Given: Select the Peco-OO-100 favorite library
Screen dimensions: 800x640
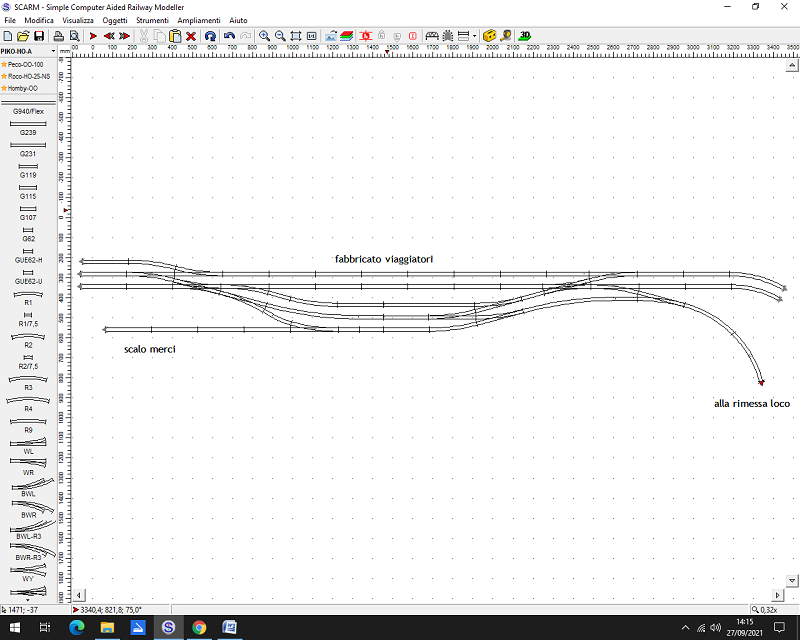Looking at the screenshot, I should pos(27,64).
